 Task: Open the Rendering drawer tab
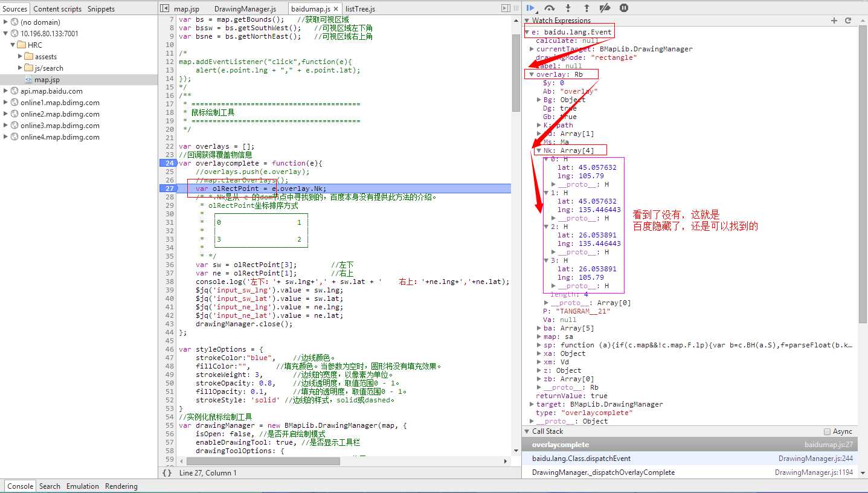pyautogui.click(x=121, y=486)
